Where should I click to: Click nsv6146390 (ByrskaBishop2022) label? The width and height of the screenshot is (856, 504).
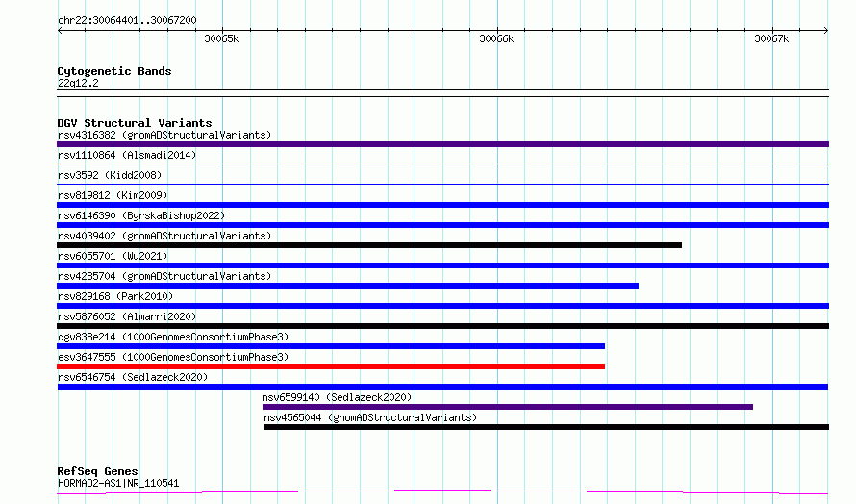tap(141, 215)
